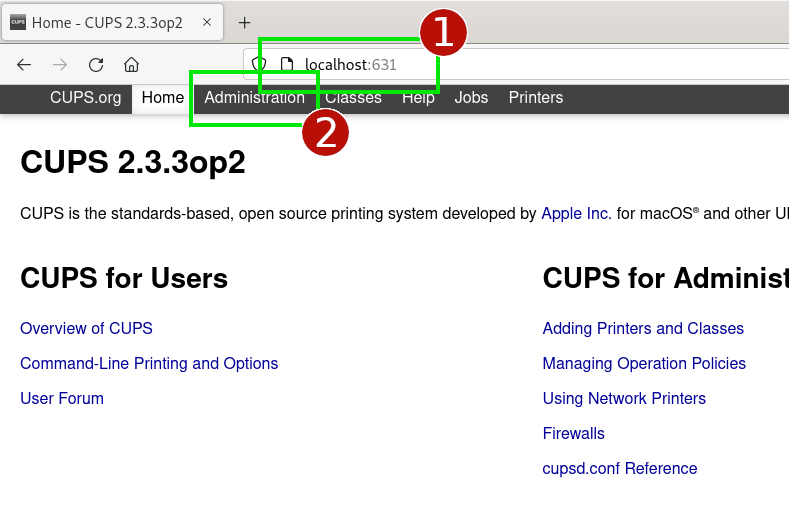This screenshot has width=789, height=510.
Task: Click the localhost:631 address bar
Action: 517,64
